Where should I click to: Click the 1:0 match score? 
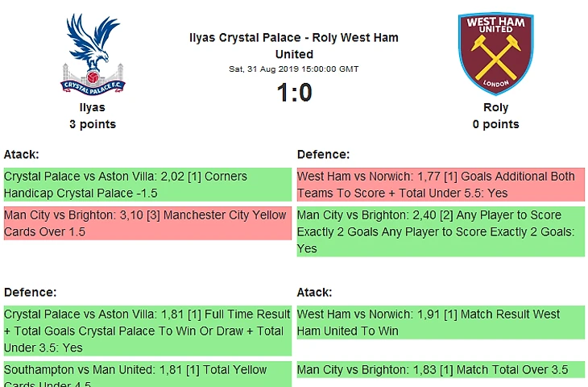coord(294,94)
